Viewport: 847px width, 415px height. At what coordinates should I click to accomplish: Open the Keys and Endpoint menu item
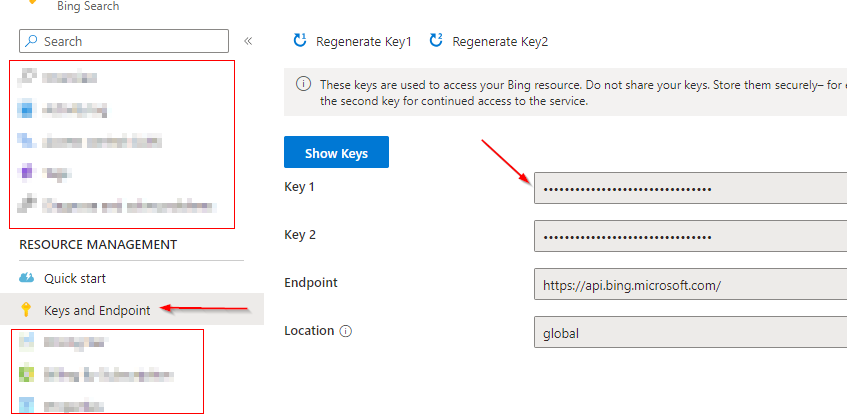pos(97,310)
